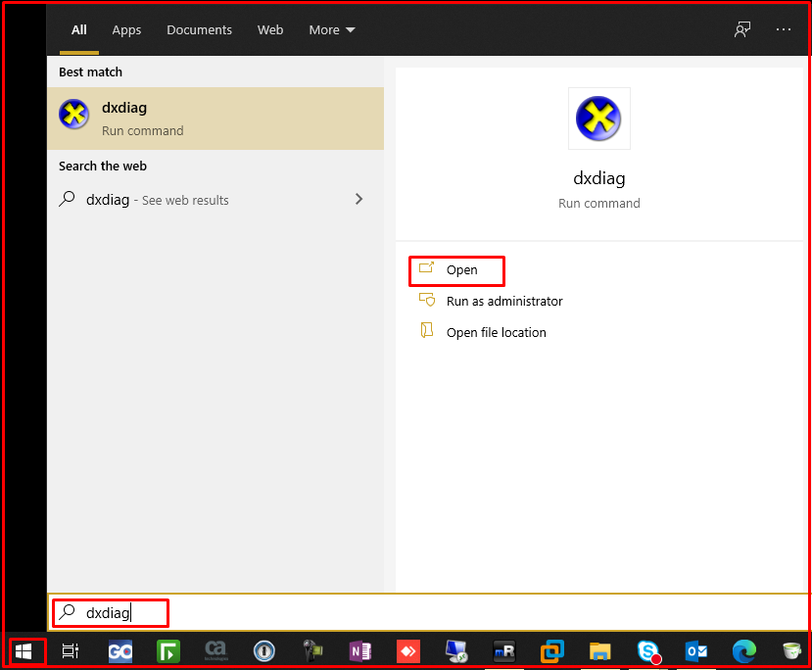Screen dimensions: 812x670
Task: Open Microsoft Edge from the taskbar
Action: tap(744, 651)
